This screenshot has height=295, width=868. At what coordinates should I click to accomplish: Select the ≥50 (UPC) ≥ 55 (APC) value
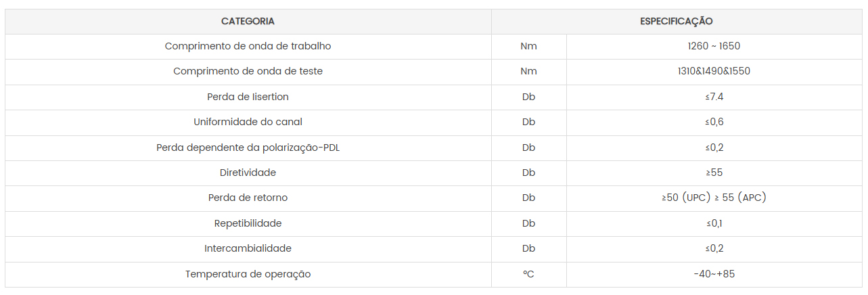tap(714, 198)
